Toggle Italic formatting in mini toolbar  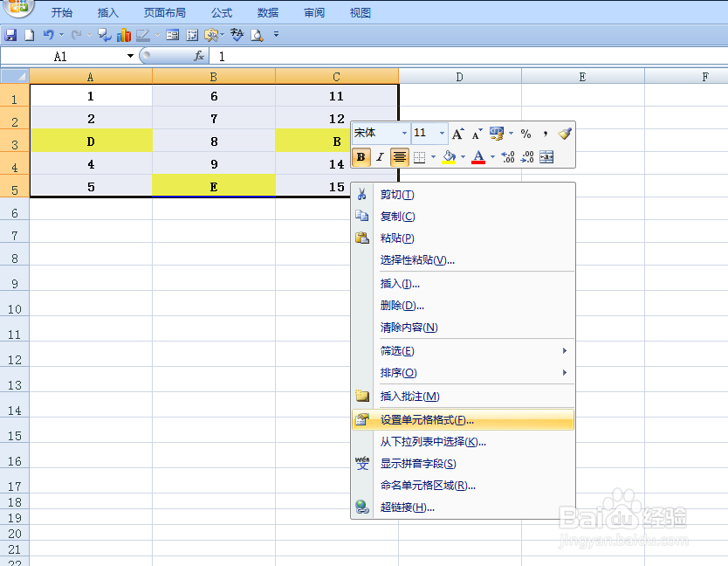(379, 156)
